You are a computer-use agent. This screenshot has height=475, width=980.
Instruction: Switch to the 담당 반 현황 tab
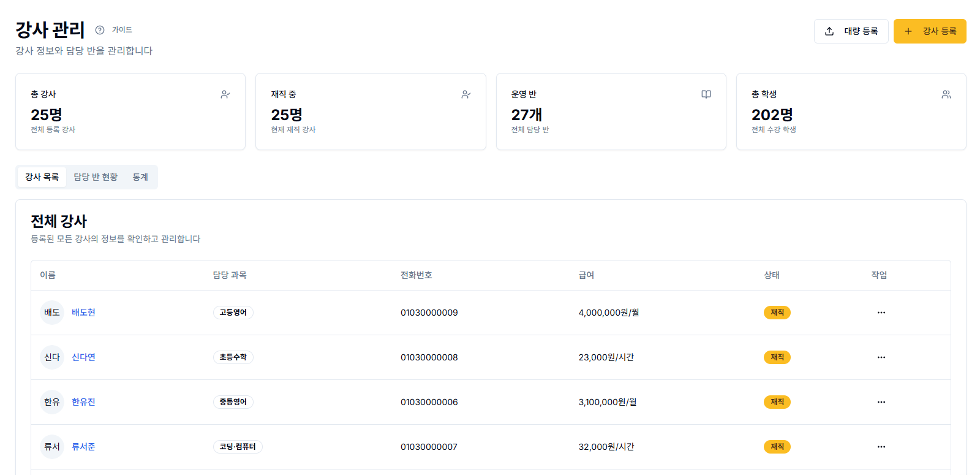[96, 177]
